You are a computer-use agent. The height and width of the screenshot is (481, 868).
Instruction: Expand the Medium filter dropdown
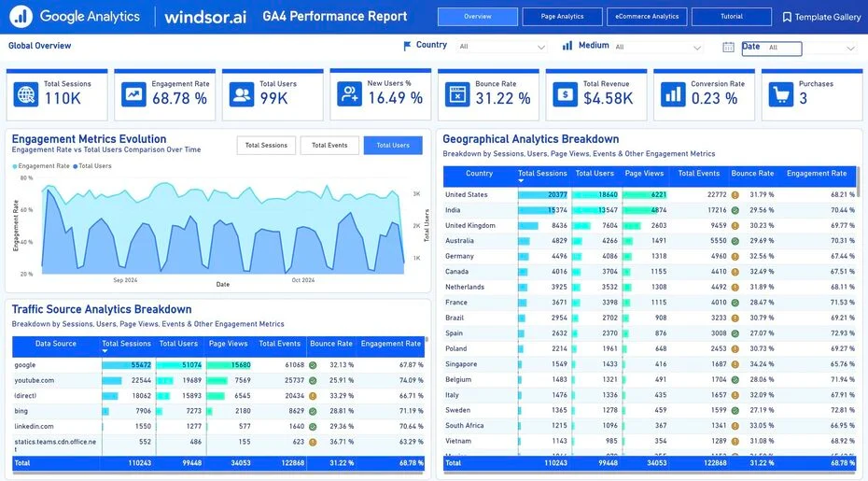tap(658, 47)
